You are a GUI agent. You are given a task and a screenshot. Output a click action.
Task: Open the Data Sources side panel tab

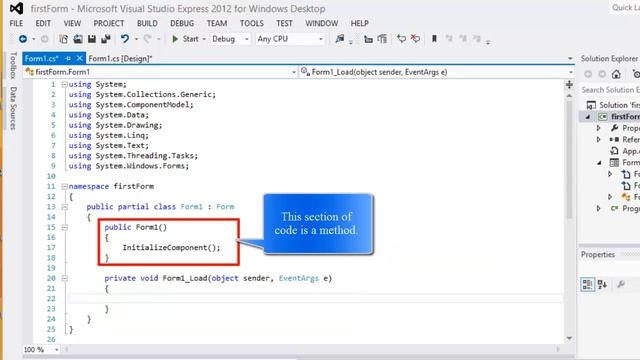[x=13, y=109]
